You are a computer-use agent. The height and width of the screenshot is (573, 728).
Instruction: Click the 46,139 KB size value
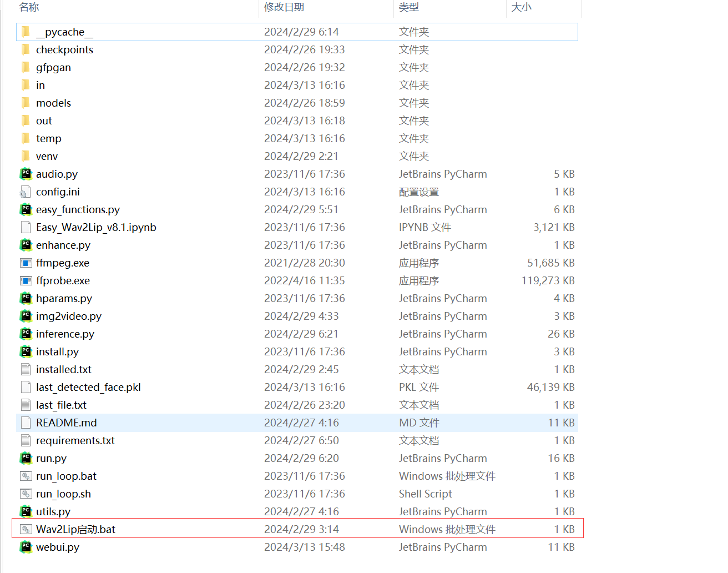click(551, 387)
